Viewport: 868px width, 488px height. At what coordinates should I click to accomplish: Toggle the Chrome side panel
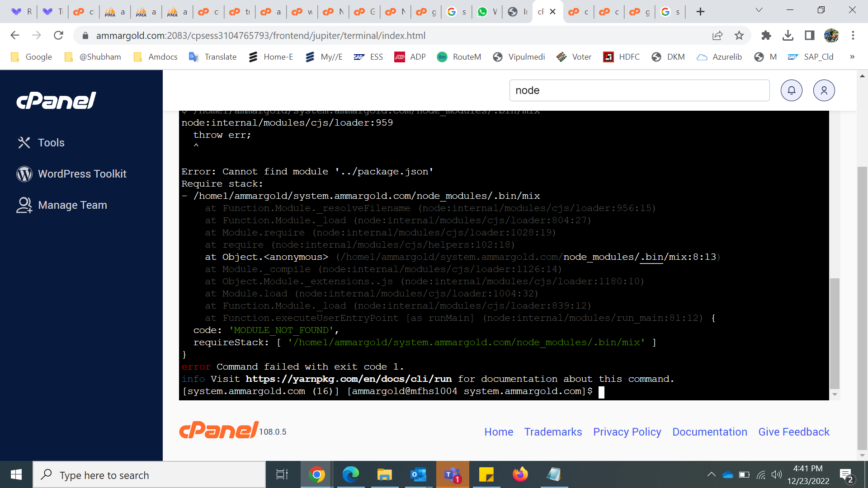click(809, 35)
